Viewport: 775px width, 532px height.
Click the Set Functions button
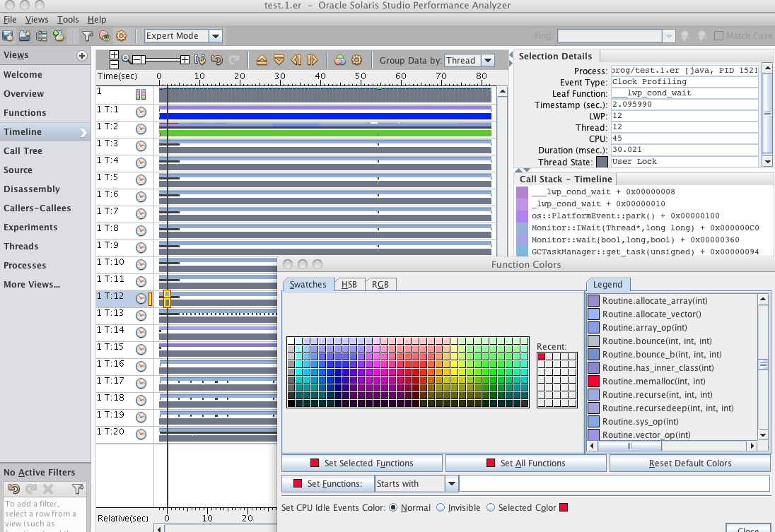click(327, 483)
